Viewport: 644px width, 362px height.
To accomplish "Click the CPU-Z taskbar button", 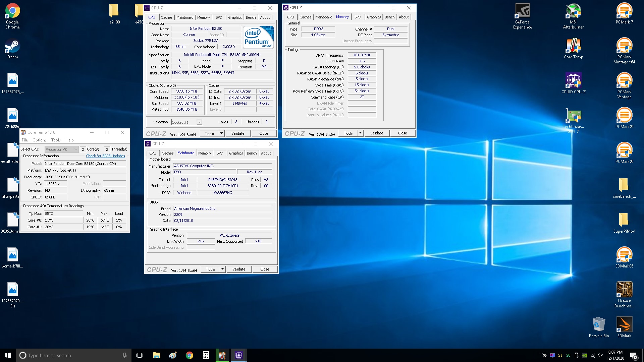I will click(239, 355).
